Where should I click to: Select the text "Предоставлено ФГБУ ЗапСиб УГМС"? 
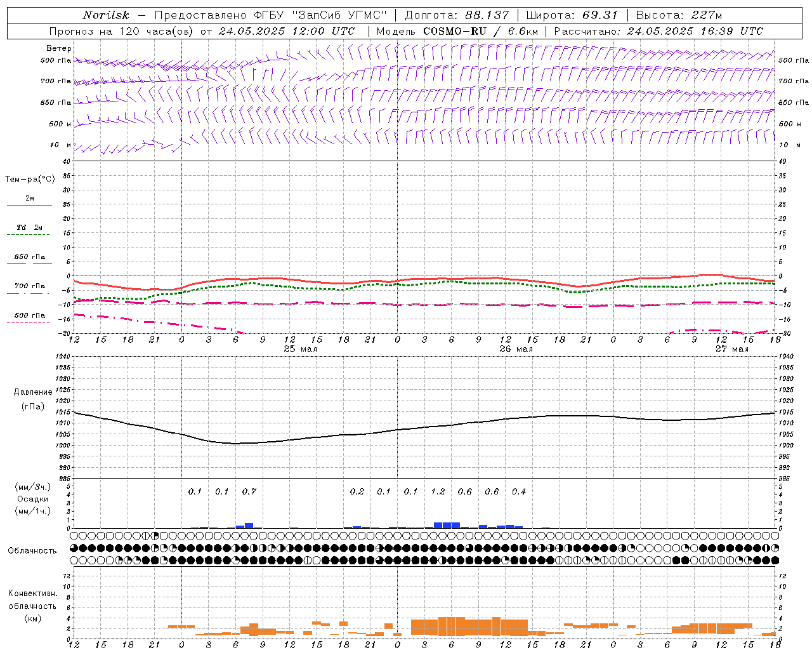click(x=271, y=15)
